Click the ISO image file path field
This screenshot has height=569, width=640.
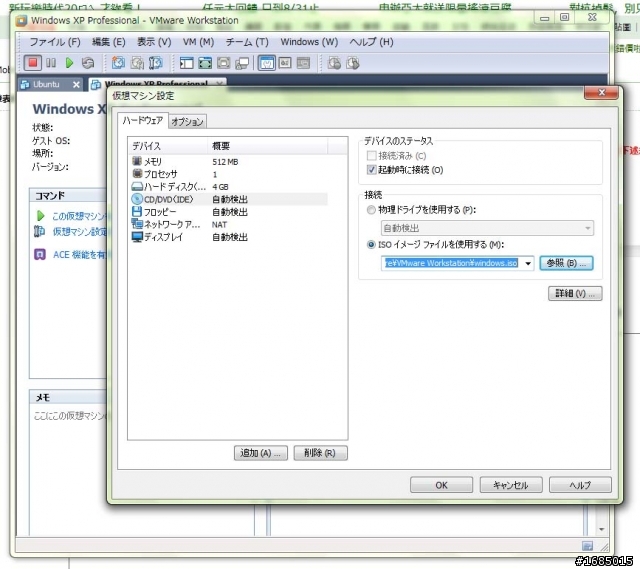[x=452, y=263]
